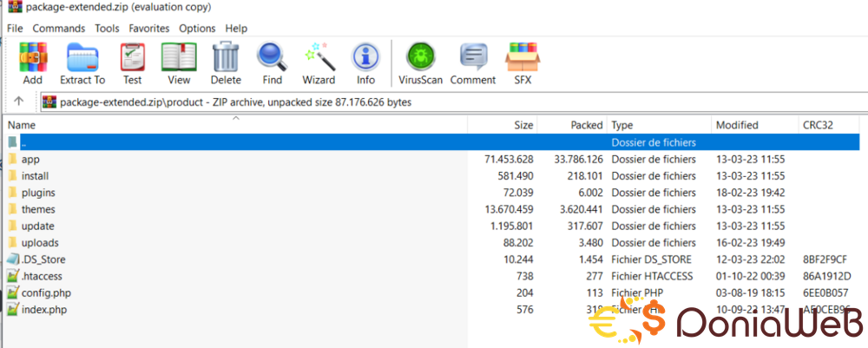Viewport: 868px width, 348px height.
Task: Open the Find magnifier tool
Action: (272, 57)
